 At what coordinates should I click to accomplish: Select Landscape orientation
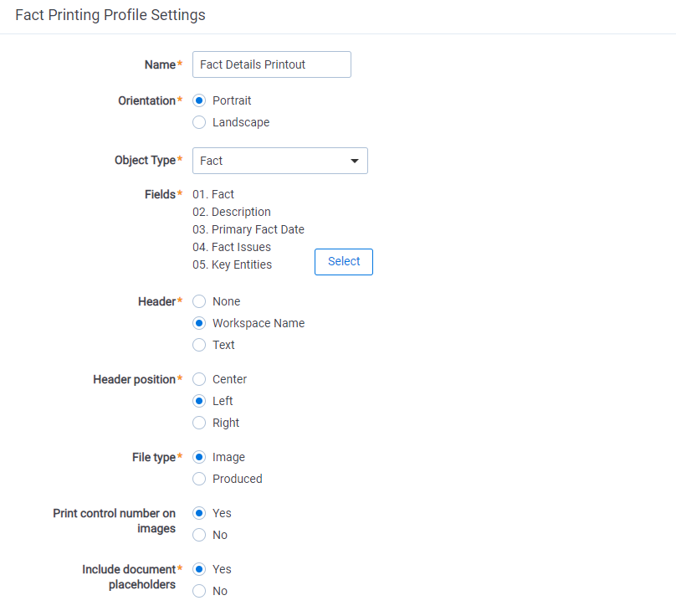199,122
